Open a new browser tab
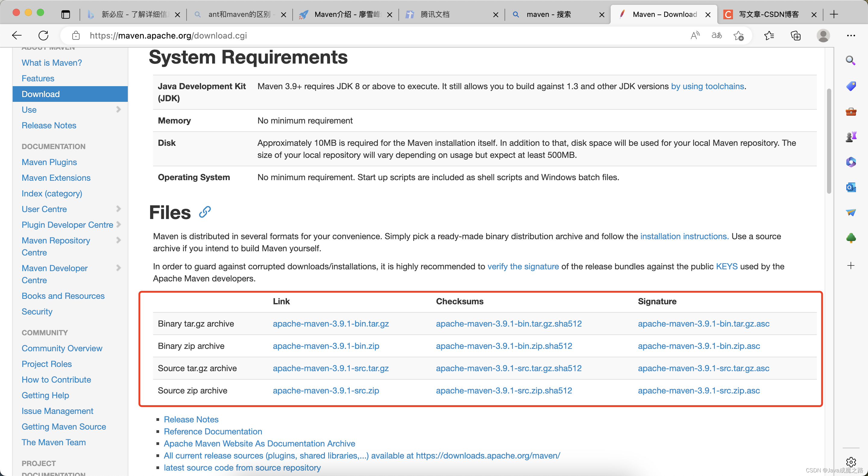Viewport: 868px width, 476px height. (834, 14)
